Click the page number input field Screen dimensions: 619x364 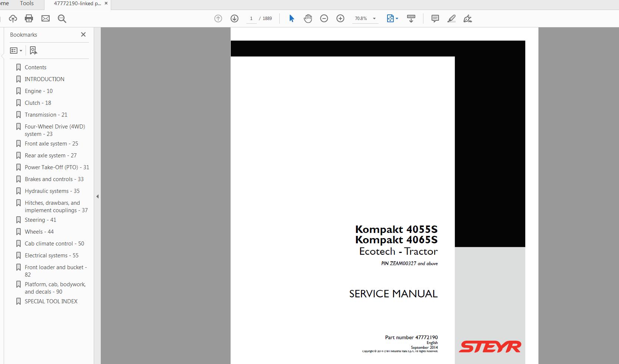(x=251, y=19)
